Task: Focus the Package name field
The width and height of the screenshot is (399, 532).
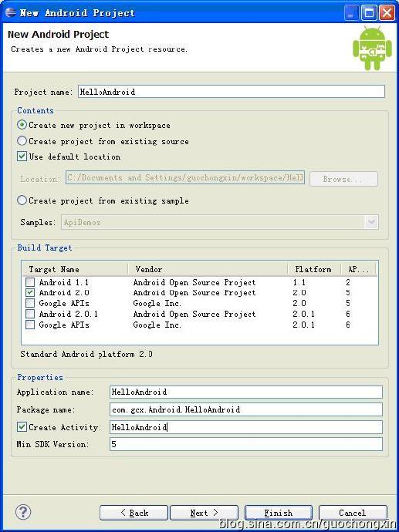Action: point(246,409)
